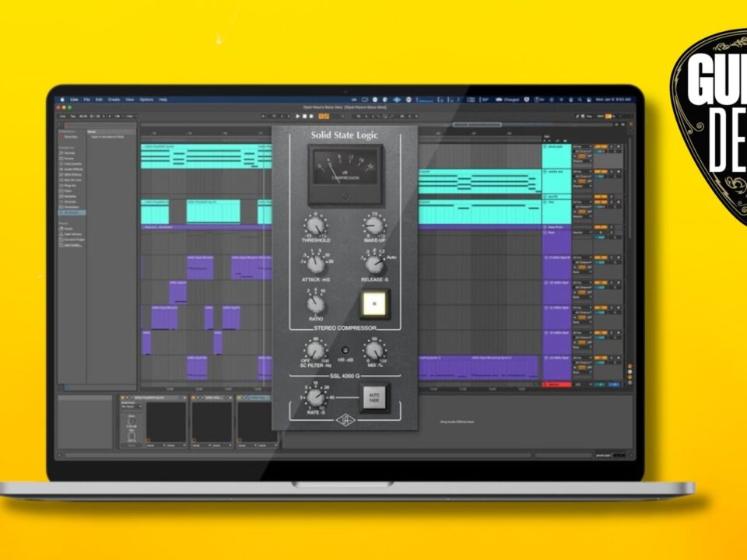Image resolution: width=747 pixels, height=560 pixels.
Task: Click the Stop button in the transport bar
Action: click(x=303, y=116)
